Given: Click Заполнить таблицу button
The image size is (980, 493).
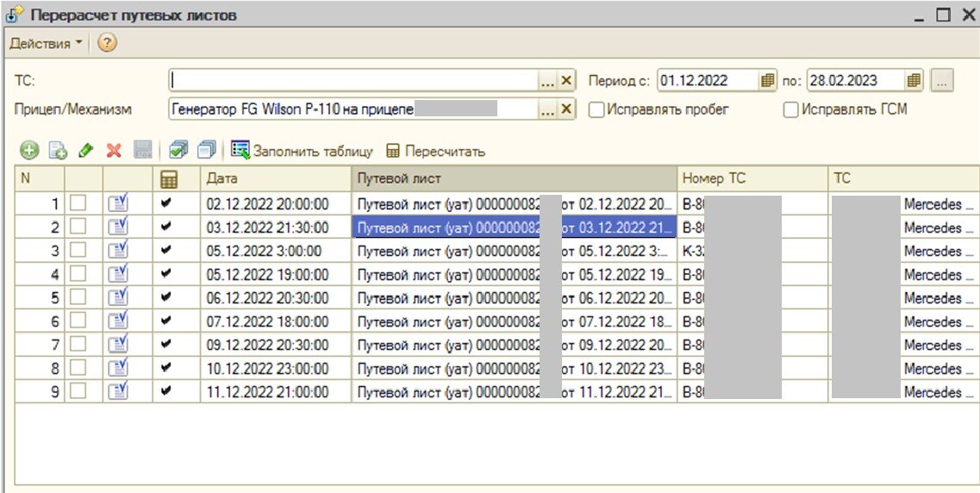Looking at the screenshot, I should pos(302,151).
